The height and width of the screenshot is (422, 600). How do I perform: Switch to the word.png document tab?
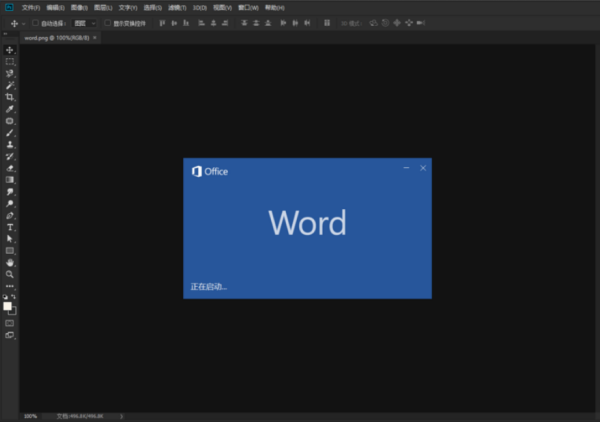point(57,38)
